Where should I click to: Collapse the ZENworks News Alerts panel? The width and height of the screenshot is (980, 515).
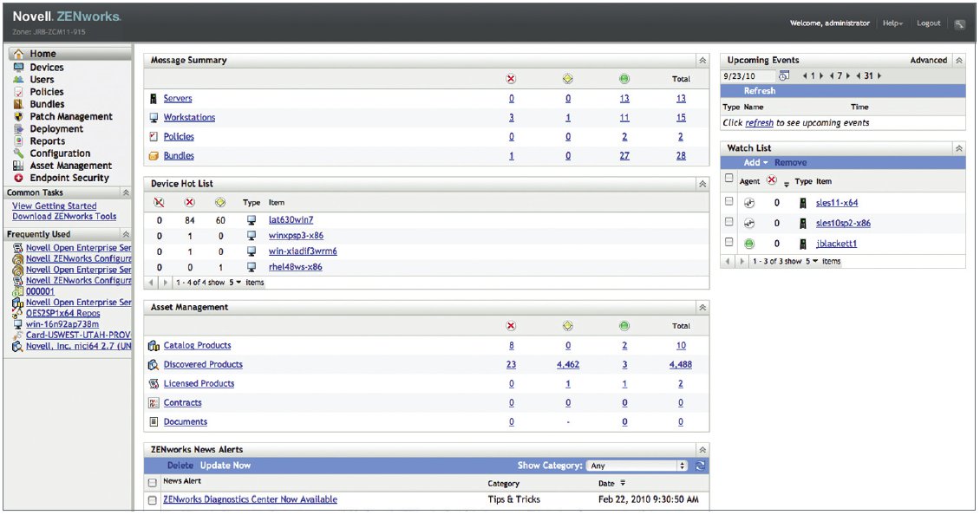tap(702, 449)
